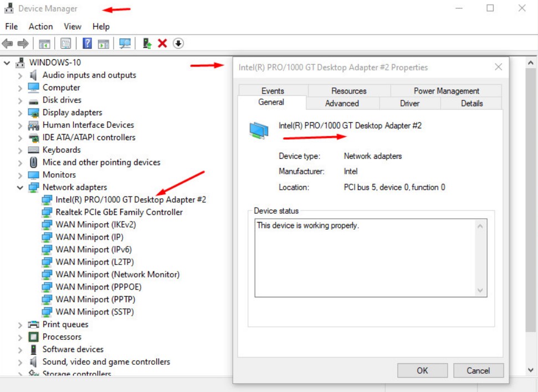Select WAN Miniport (Network Monitor)
This screenshot has height=392, width=538.
[x=117, y=275]
